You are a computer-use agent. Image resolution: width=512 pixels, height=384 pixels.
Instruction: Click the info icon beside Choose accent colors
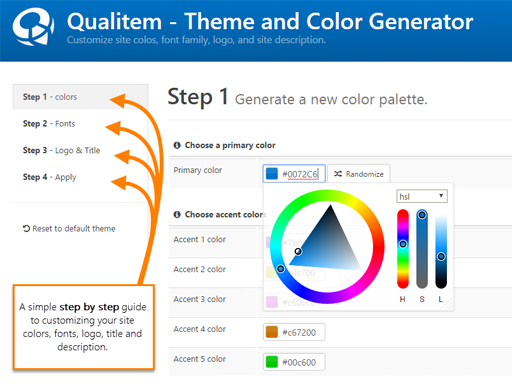177,215
